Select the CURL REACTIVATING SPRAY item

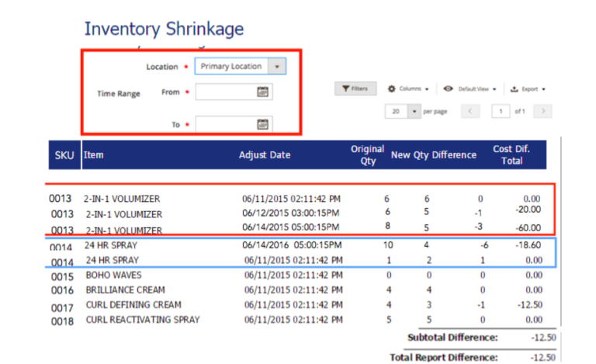[x=143, y=320]
